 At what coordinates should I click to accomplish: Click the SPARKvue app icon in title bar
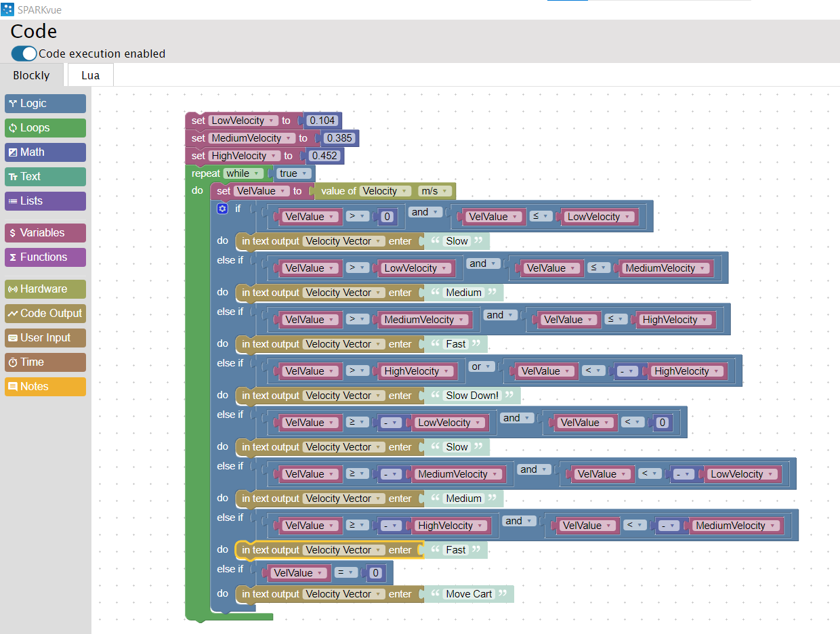[7, 9]
